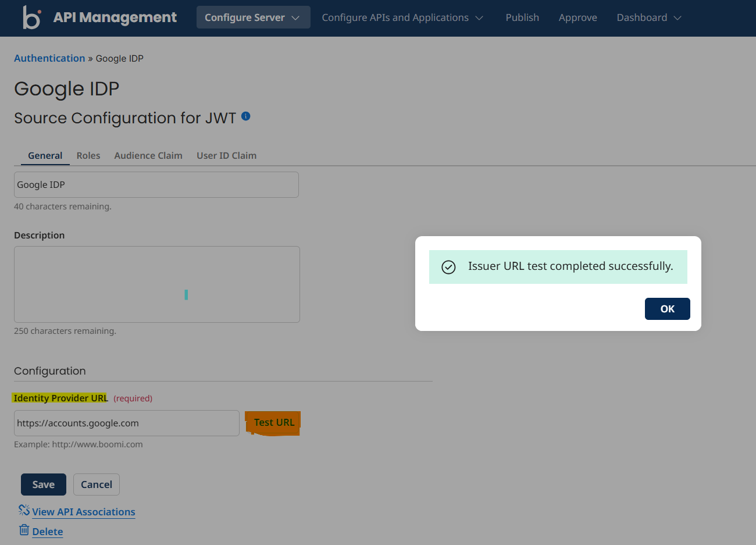Select the Audience Claim tab

click(x=148, y=155)
